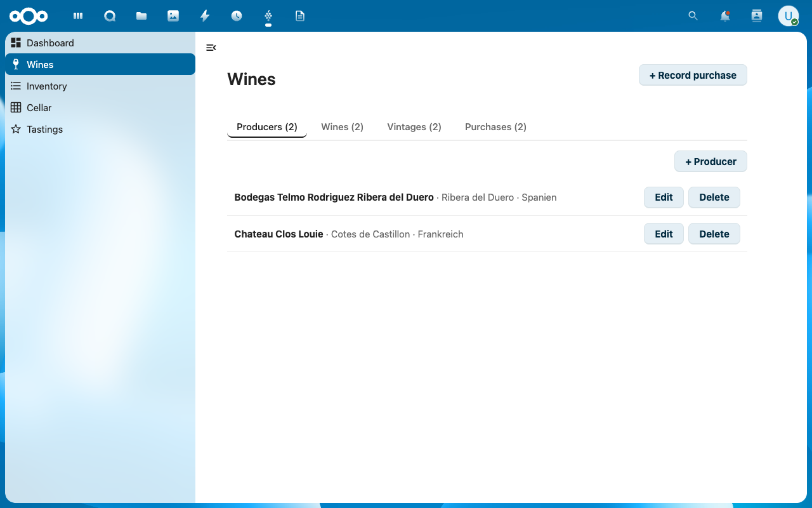Edit Chateau Clos Louie producer
Viewport: 812px width, 508px height.
(x=664, y=234)
